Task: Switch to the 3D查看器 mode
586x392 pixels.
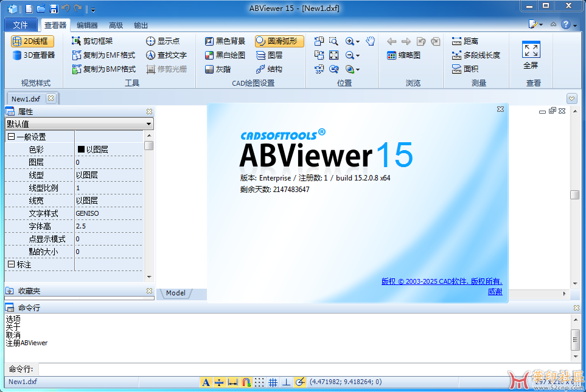Action: (x=33, y=55)
